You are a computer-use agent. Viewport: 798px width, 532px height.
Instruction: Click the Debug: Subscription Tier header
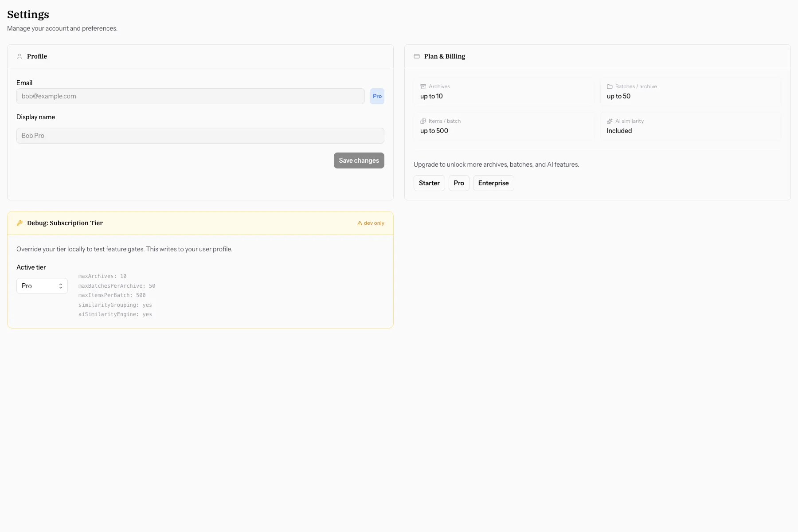(65, 223)
